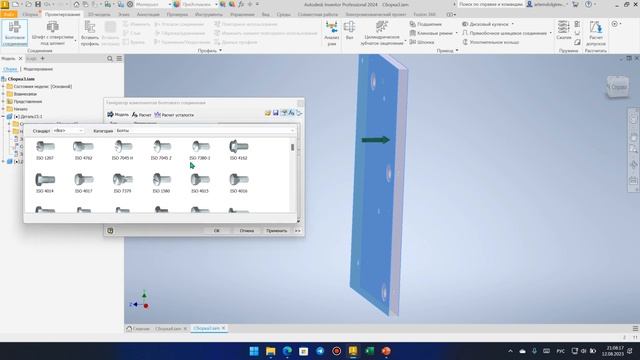640x360 pixels.
Task: Click the help question mark icon
Action: point(588,4)
